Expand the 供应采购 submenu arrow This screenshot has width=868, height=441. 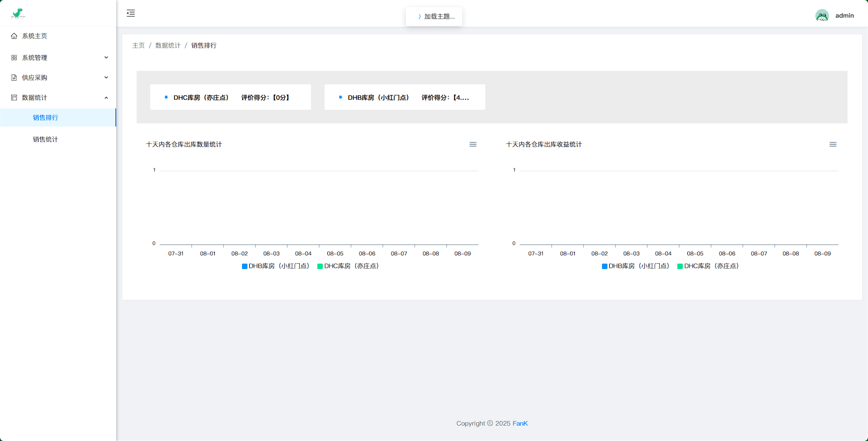click(106, 78)
